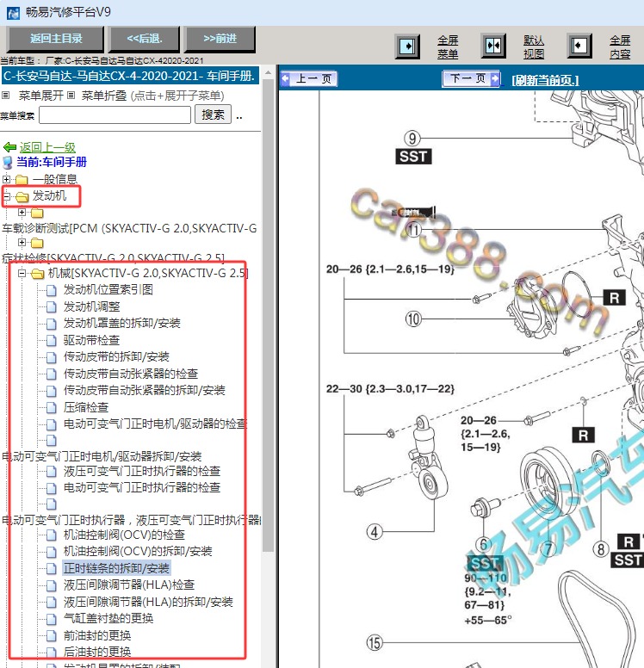Click the 返回主目录 button

pos(56,39)
